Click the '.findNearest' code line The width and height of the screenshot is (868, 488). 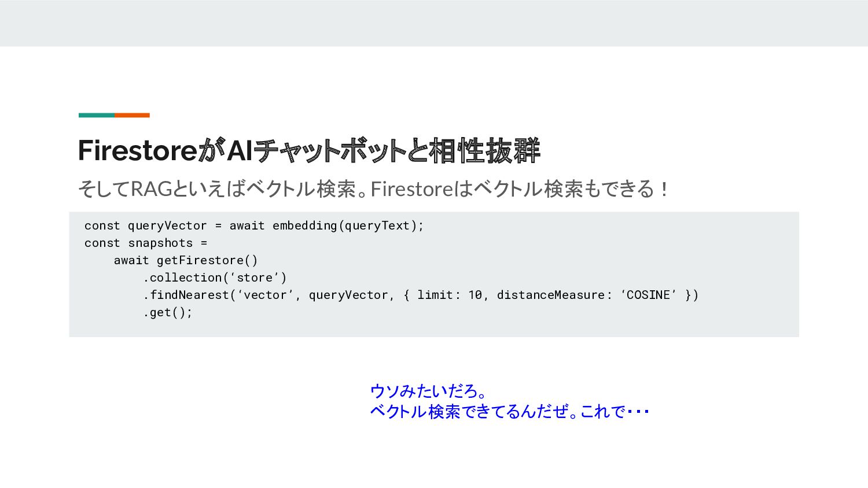pos(421,295)
